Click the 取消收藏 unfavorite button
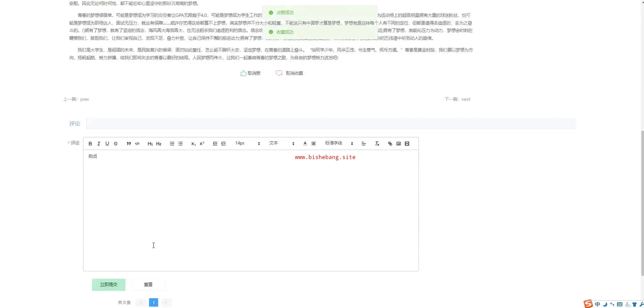Image resolution: width=644 pixels, height=308 pixels. click(289, 73)
